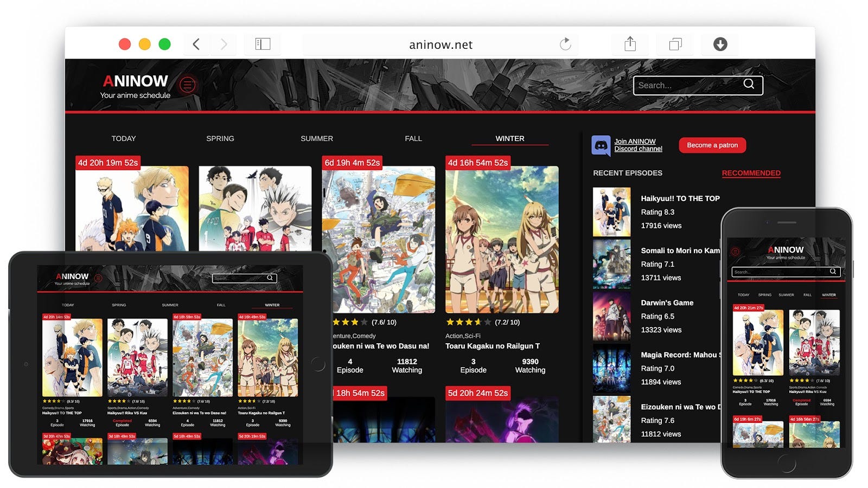Switch to the SUMMER tab in the browser window
868x488 pixels.
point(317,139)
